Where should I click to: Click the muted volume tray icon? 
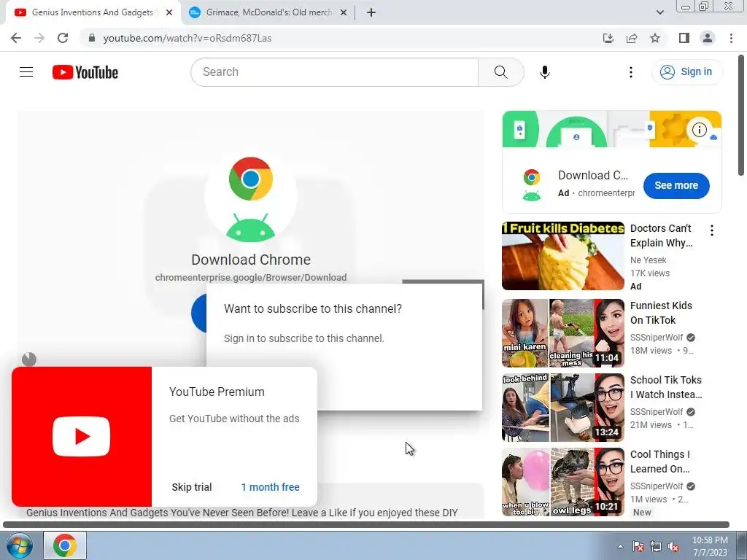point(673,546)
